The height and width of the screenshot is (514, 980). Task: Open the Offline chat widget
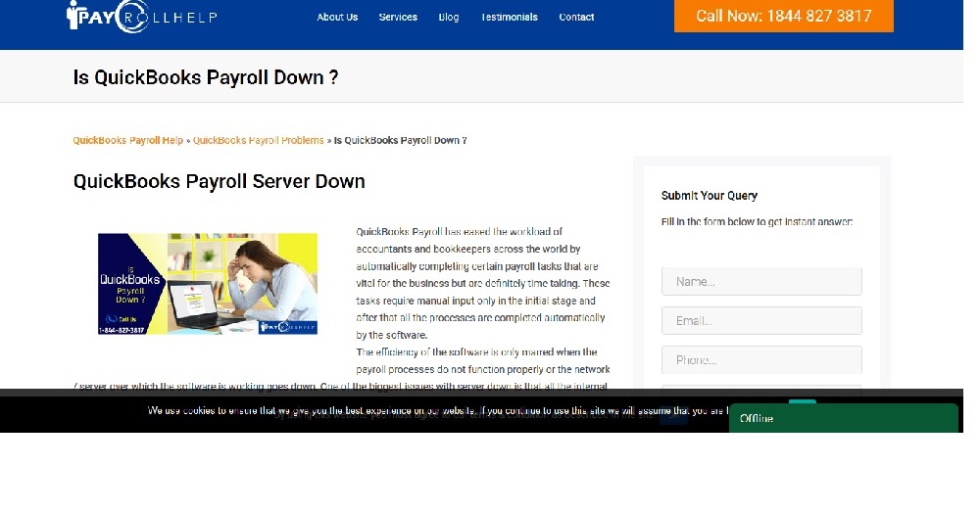click(843, 418)
